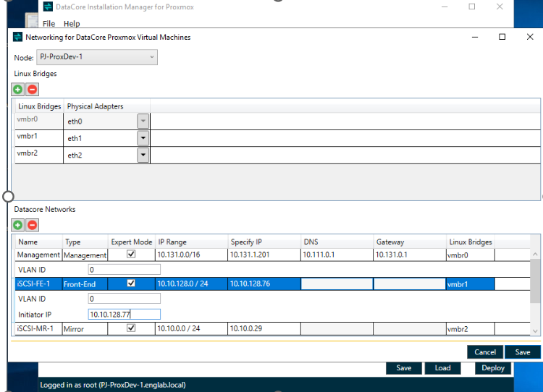Click the DataCore Installation Manager title icon
The height and width of the screenshot is (392, 543).
[x=48, y=7]
